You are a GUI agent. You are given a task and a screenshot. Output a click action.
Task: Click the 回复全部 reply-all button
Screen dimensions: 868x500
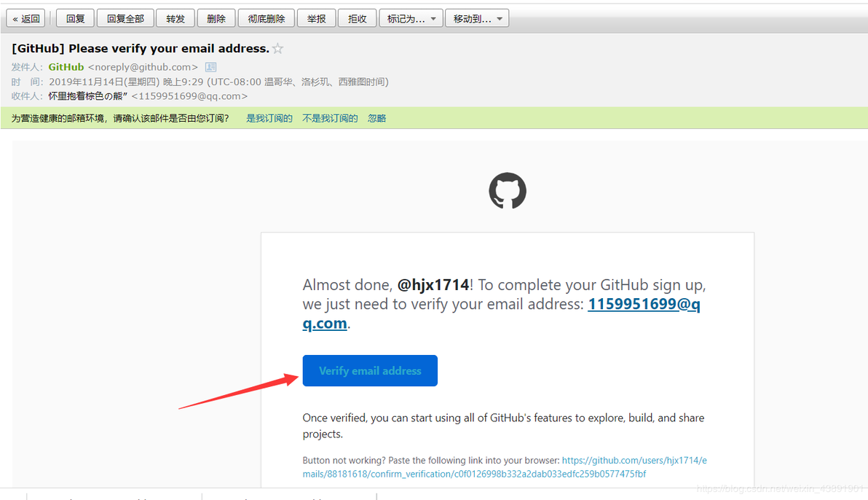pos(125,18)
